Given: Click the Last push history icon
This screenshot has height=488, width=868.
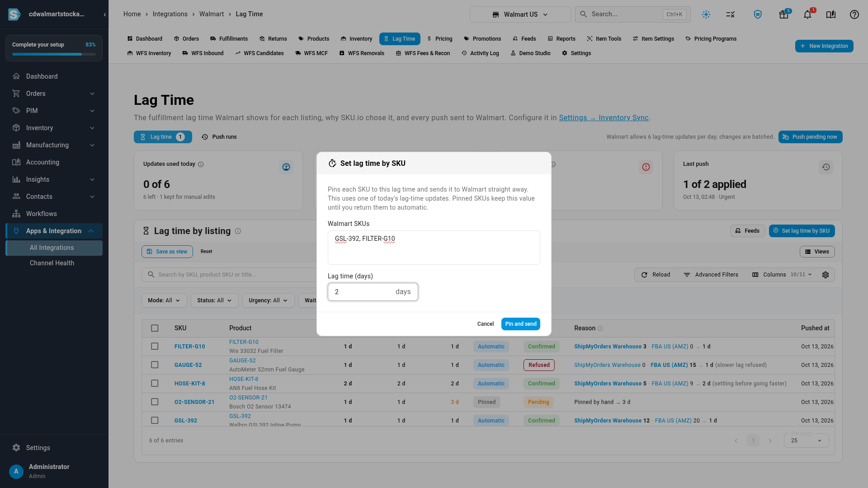Looking at the screenshot, I should (x=826, y=167).
